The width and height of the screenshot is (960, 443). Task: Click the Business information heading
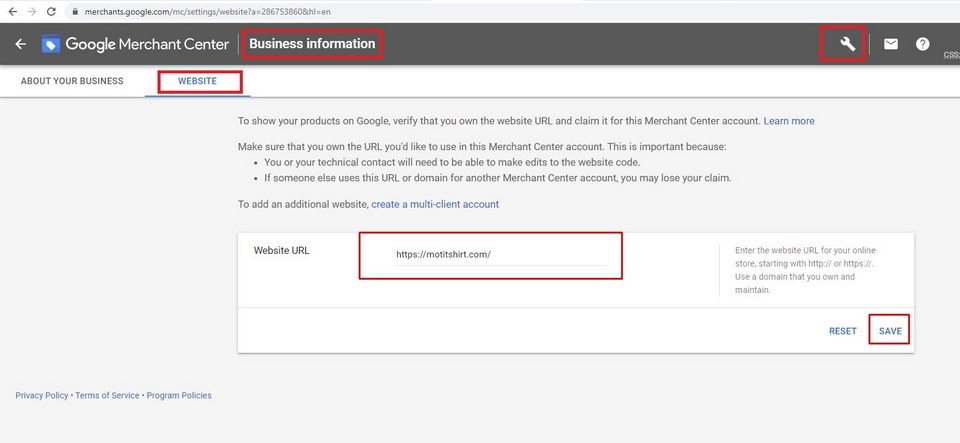(312, 44)
